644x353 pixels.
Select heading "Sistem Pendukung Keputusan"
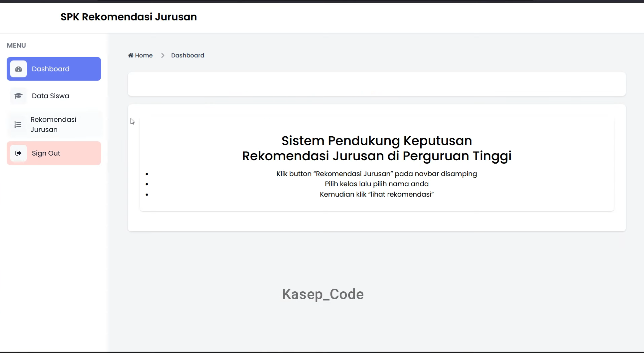click(377, 141)
